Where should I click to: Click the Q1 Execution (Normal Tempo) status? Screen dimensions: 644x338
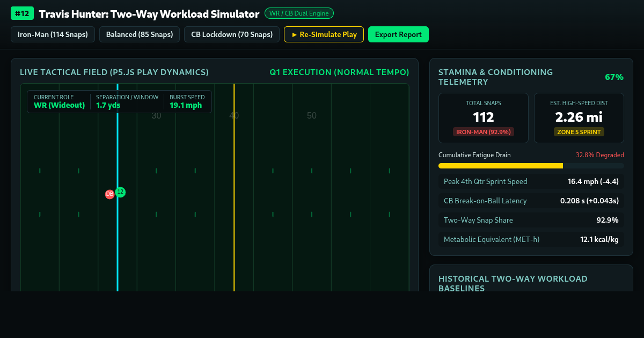click(339, 72)
